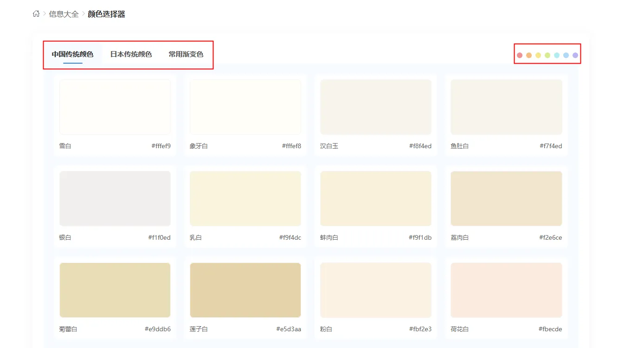Select the purple filter dot
This screenshot has width=644, height=348.
pyautogui.click(x=575, y=55)
